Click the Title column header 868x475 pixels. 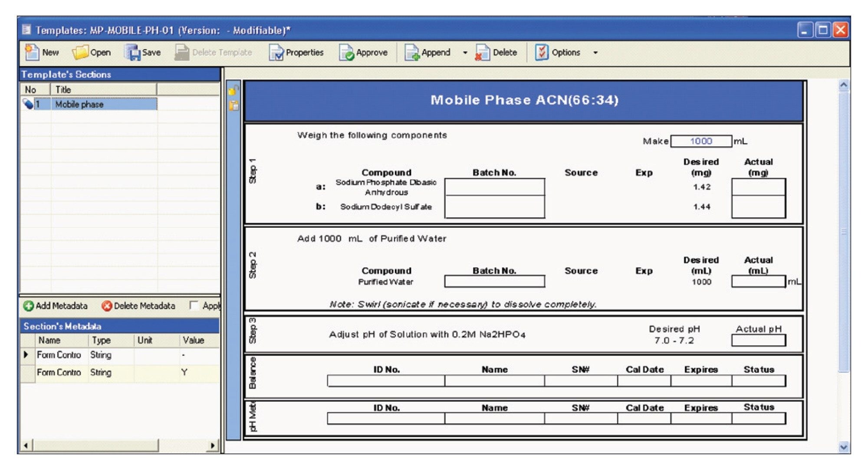[104, 90]
